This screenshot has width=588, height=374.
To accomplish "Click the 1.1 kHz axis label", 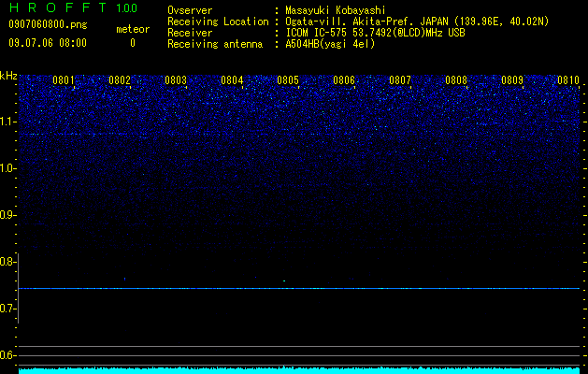I will 7,122.
